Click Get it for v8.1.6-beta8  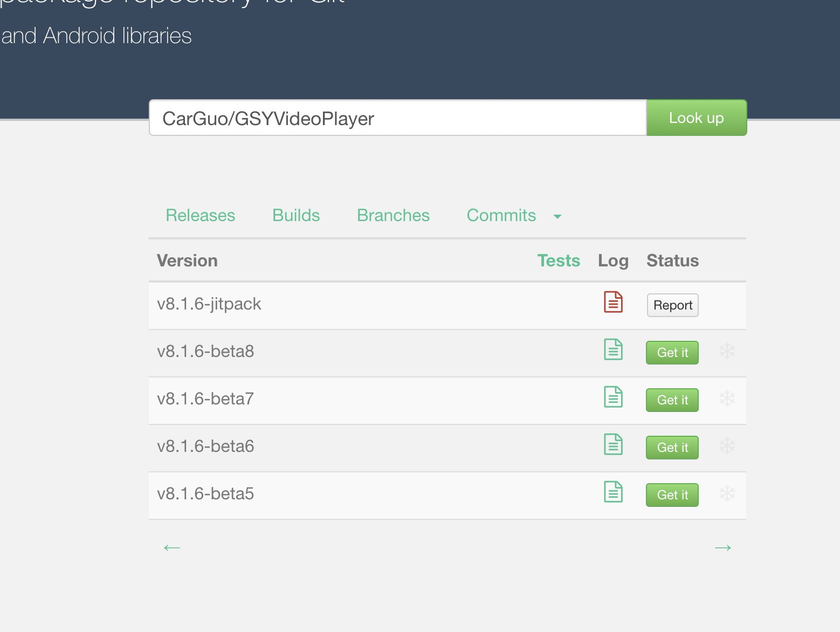point(672,352)
